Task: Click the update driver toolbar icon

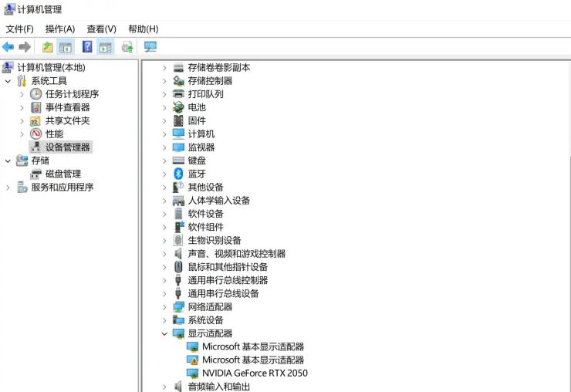Action: (x=127, y=47)
